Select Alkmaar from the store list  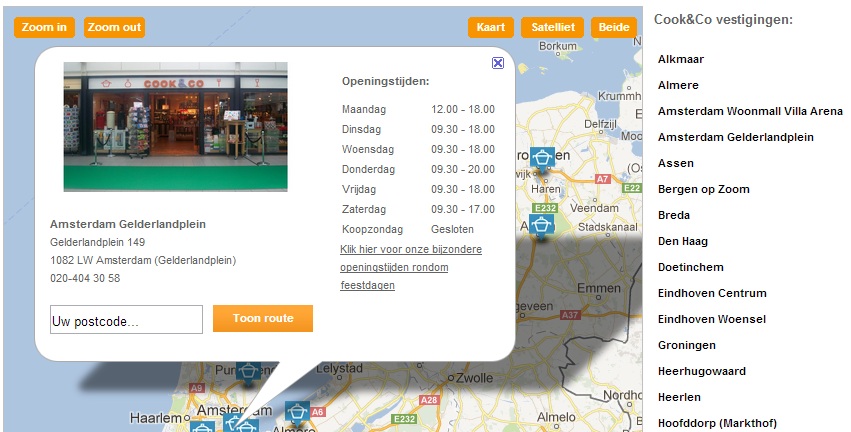tap(680, 59)
